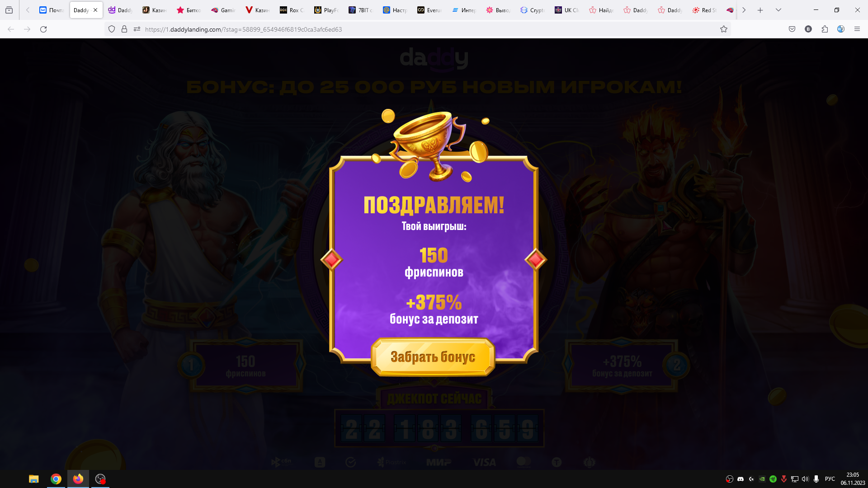This screenshot has height=488, width=868.
Task: Save page to Pocket icon
Action: pyautogui.click(x=792, y=29)
